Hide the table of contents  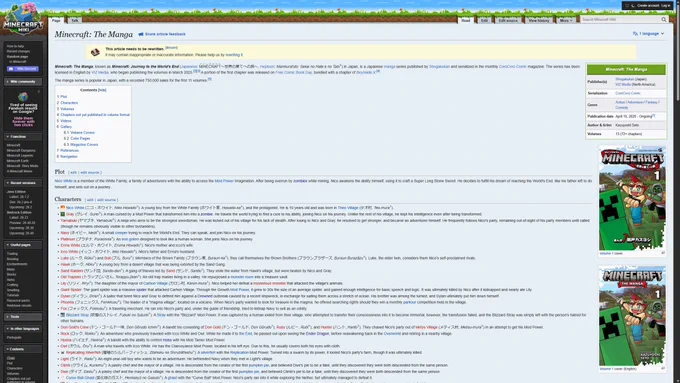(x=102, y=90)
